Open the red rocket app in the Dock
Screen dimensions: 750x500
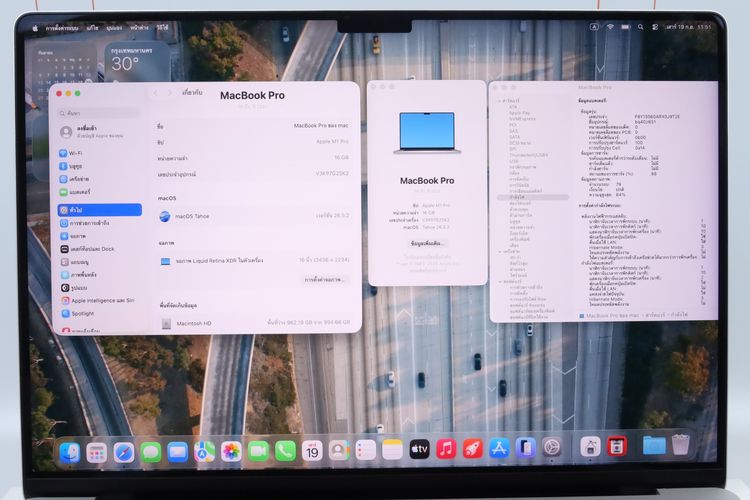473,449
